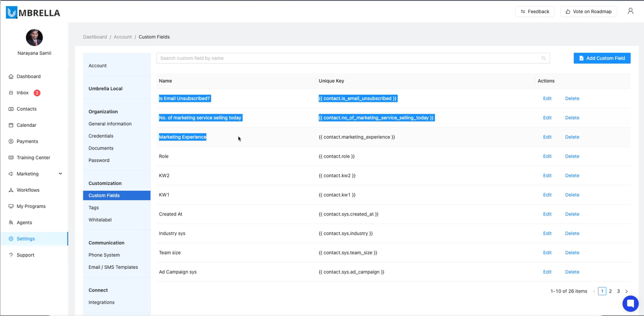Edit the Team size field
This screenshot has height=316, width=644.
pyautogui.click(x=547, y=253)
